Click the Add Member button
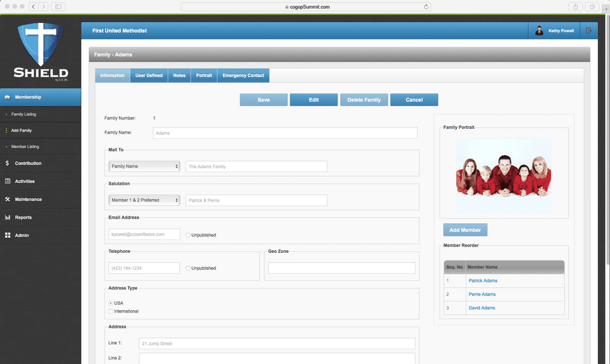Screen dimensions: 610x364 pos(465,230)
